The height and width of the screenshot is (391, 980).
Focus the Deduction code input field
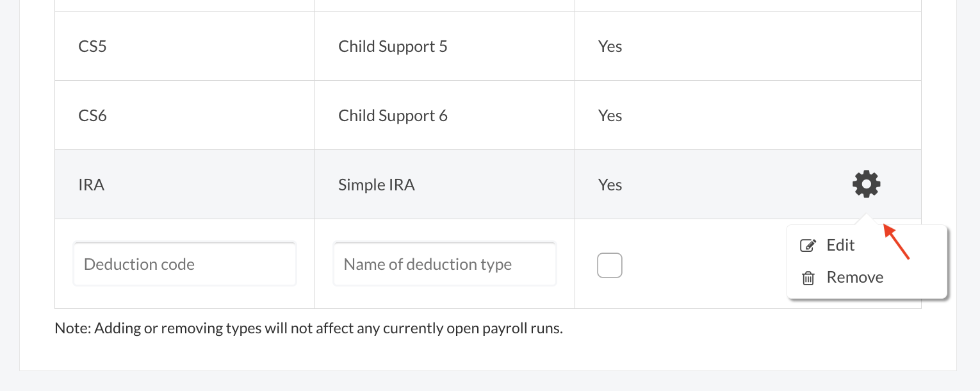point(184,264)
